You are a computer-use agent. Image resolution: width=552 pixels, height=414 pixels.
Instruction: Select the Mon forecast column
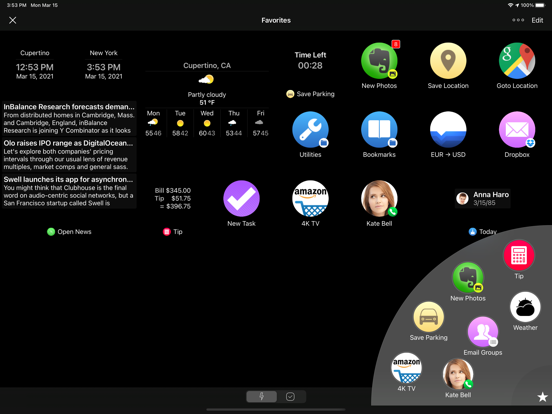click(x=153, y=123)
